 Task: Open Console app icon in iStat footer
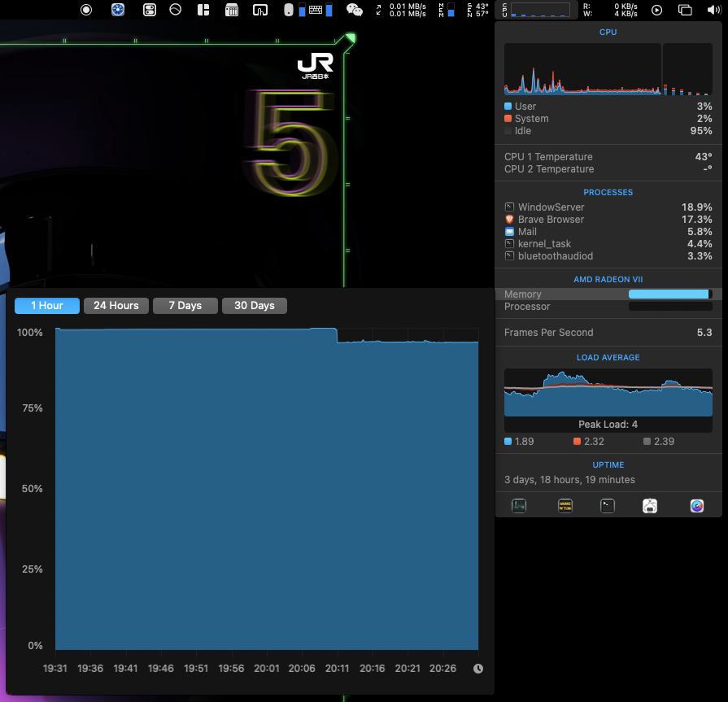565,506
